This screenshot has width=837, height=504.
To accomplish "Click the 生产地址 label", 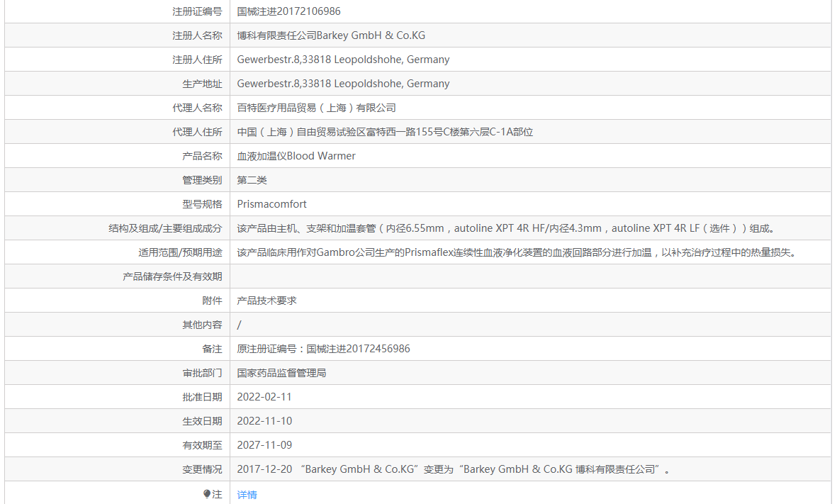I will (x=202, y=83).
